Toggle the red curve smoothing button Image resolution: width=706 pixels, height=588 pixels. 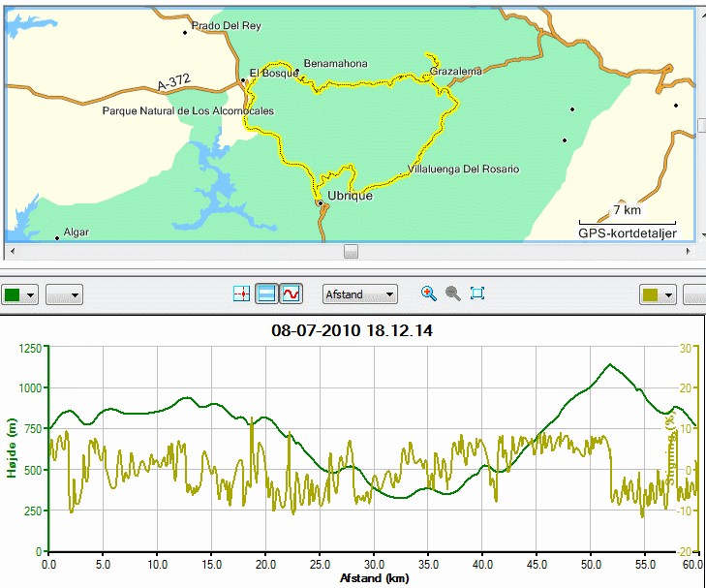pyautogui.click(x=291, y=294)
